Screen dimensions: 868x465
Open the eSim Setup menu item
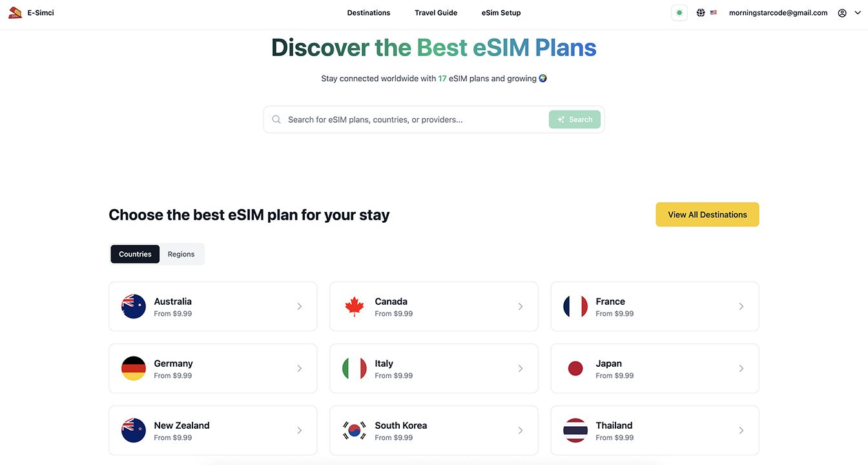point(501,13)
